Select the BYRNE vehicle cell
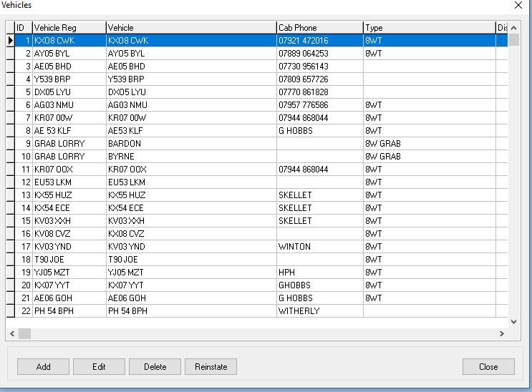The image size is (532, 392). pos(191,157)
